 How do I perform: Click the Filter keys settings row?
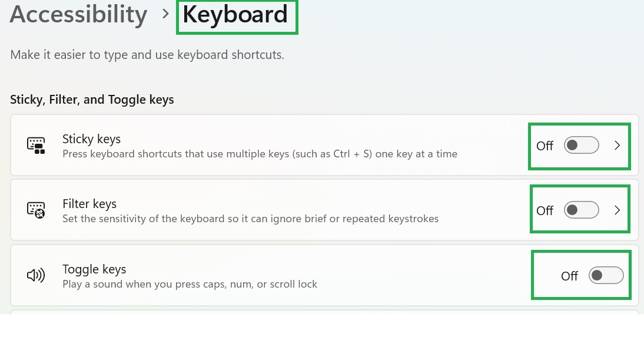click(265, 210)
